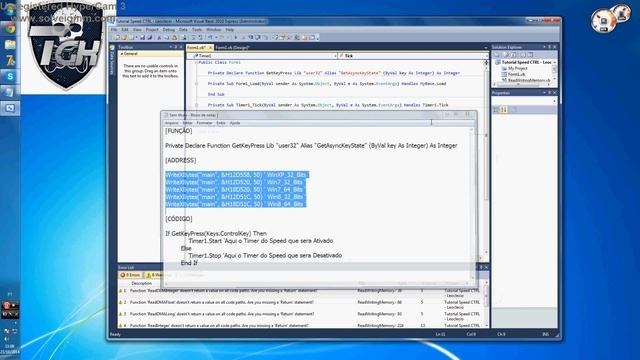Image resolution: width=640 pixels, height=360 pixels.
Task: Open the Window menu in Visual Basic
Action: pos(213,30)
